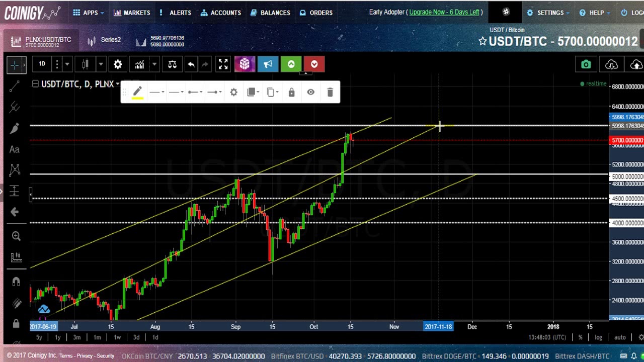Lock all drawing tools
644x362 pixels.
click(16, 323)
